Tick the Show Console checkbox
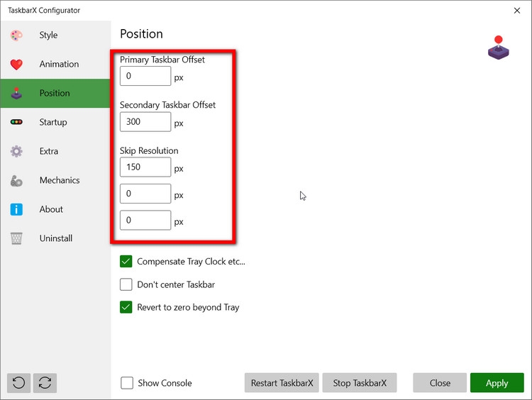532x400 pixels. tap(127, 383)
